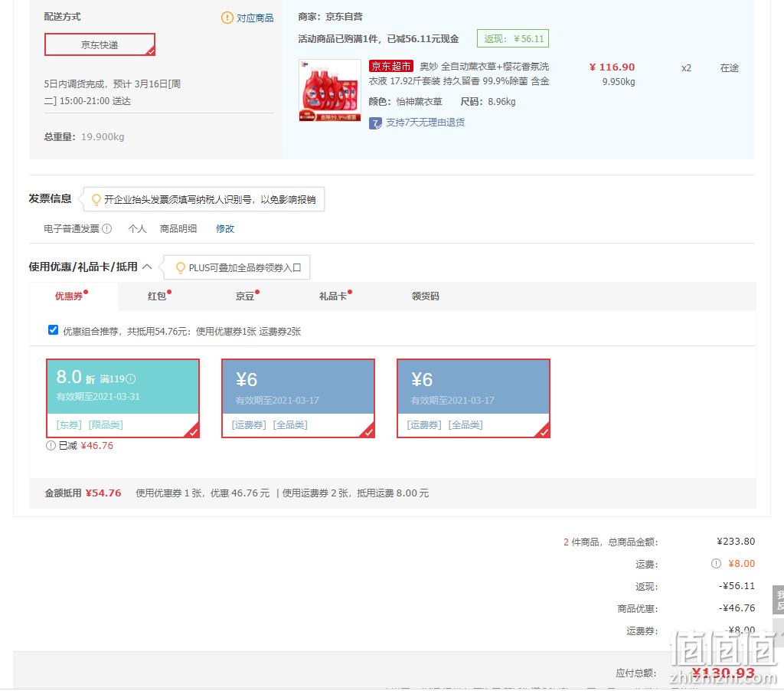Click info icon next to 电子普通发票
Screen dimensions: 784x691
point(107,228)
